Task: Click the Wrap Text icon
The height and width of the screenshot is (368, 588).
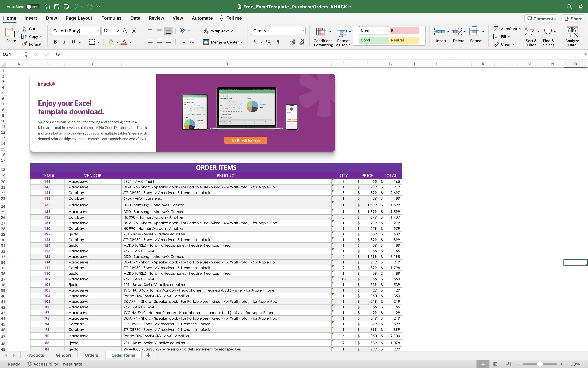Action: coord(206,31)
